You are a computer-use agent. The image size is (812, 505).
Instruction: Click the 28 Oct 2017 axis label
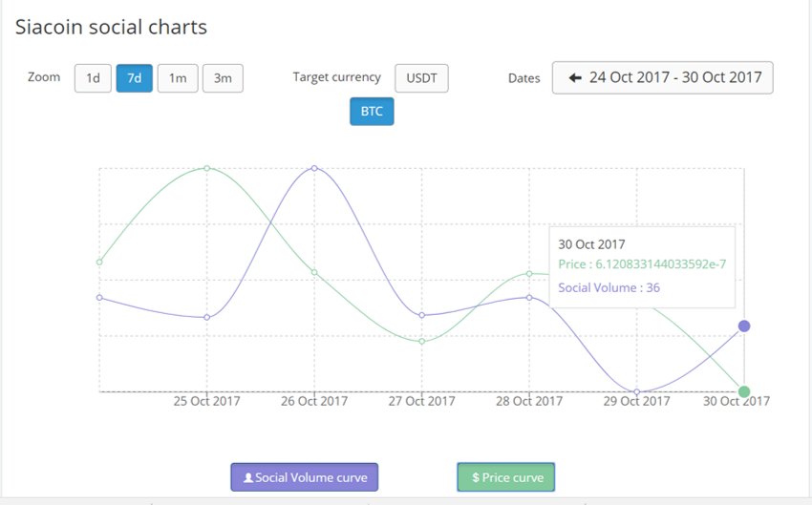529,401
